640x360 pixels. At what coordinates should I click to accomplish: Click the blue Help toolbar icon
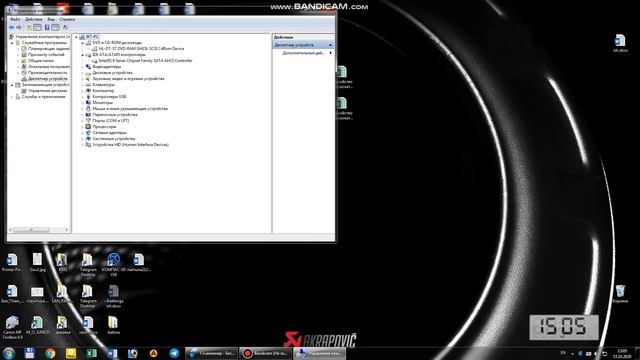(47, 27)
